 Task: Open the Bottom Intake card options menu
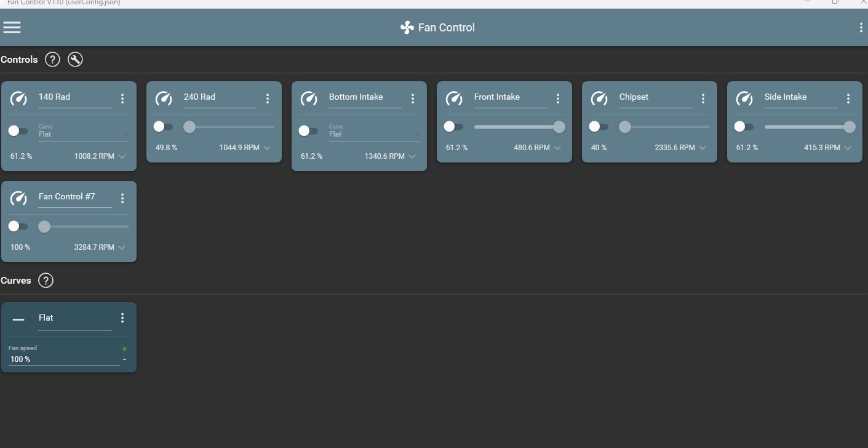413,98
